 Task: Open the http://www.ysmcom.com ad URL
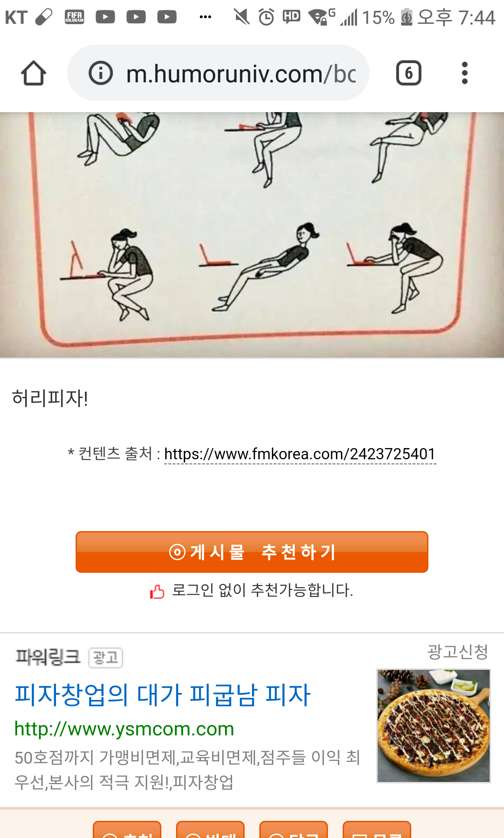point(124,729)
